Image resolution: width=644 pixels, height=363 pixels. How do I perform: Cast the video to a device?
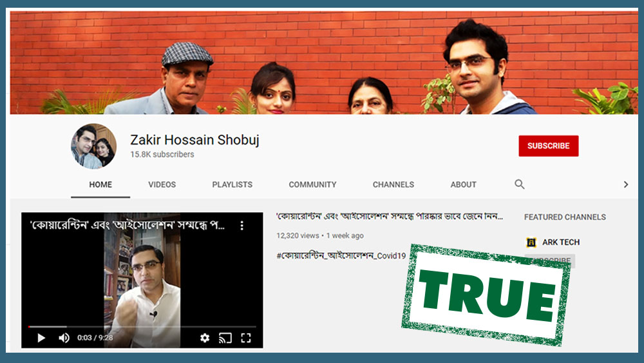click(225, 338)
